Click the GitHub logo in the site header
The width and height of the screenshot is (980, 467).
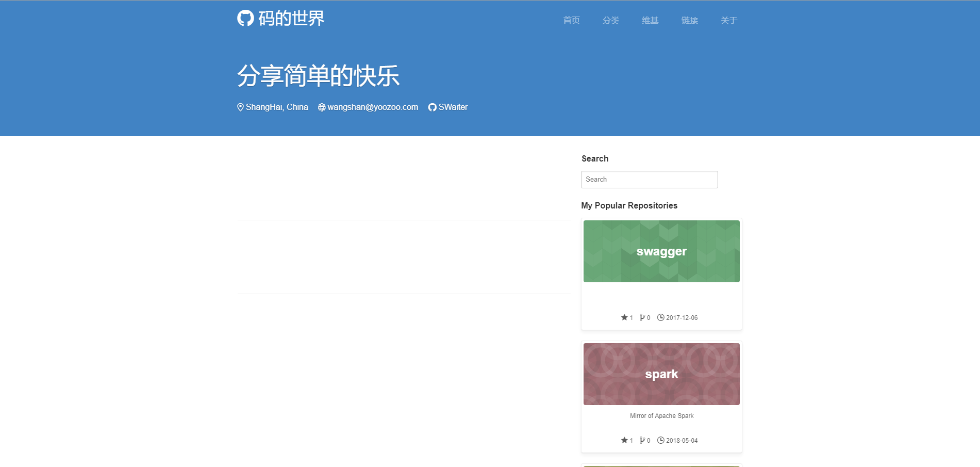click(245, 19)
